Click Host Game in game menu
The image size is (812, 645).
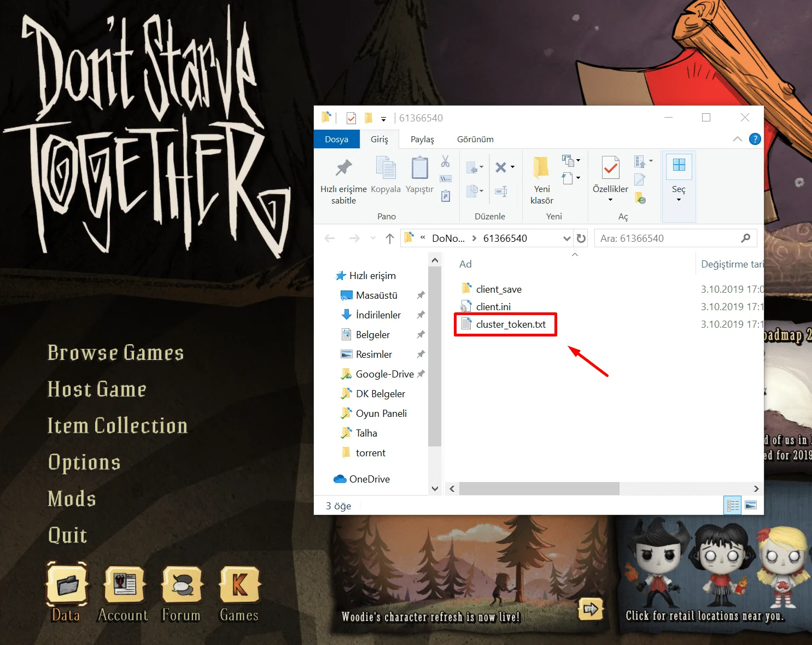pyautogui.click(x=97, y=389)
